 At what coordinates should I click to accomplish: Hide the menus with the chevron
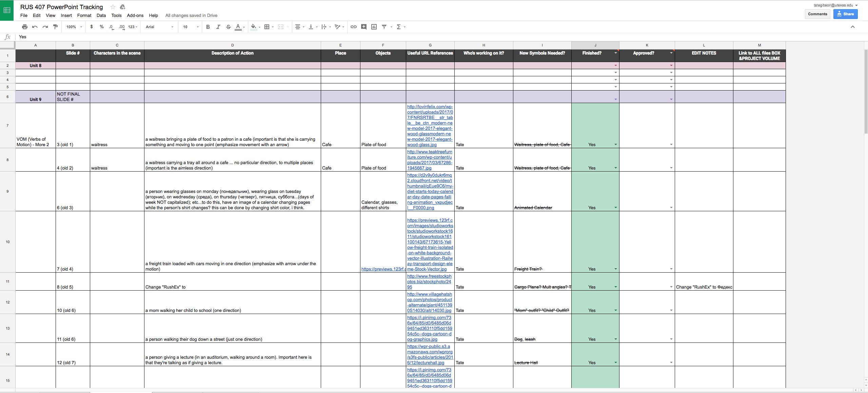point(853,27)
